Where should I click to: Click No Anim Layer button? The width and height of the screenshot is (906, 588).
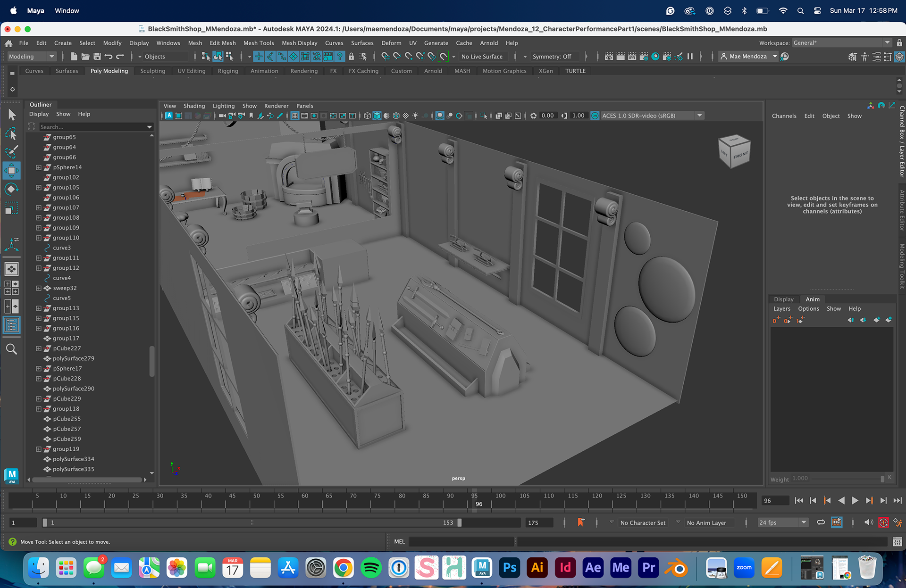coord(706,523)
